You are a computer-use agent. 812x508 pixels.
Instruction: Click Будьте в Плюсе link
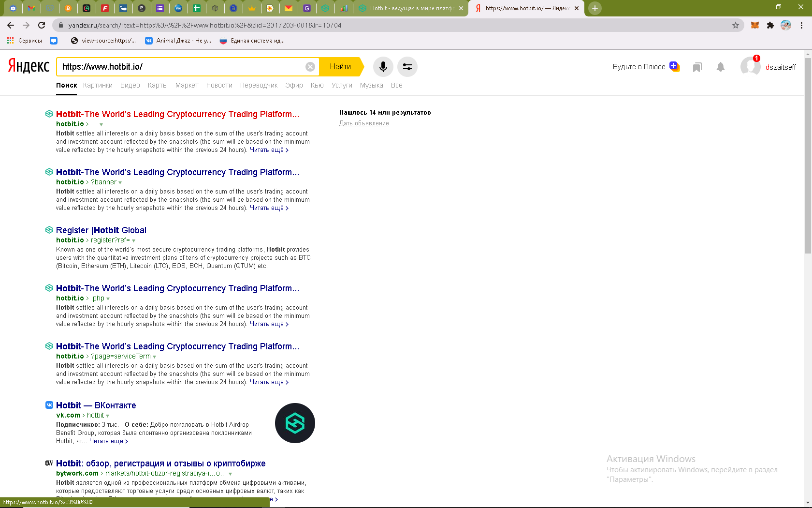(x=639, y=67)
